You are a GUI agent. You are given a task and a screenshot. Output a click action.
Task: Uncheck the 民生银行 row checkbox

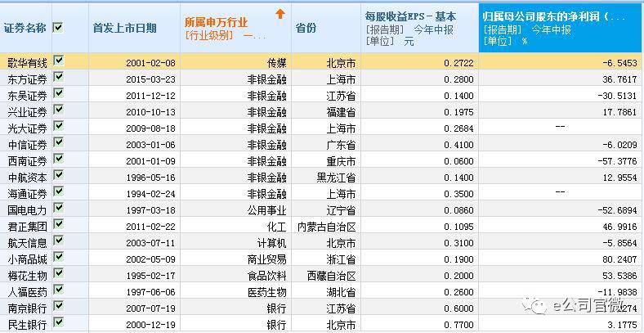58,322
